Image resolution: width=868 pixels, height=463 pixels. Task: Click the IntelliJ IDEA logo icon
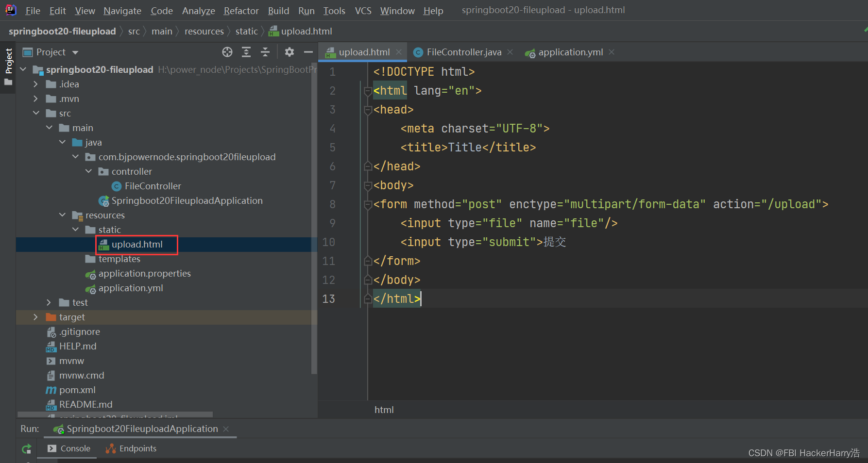(11, 10)
